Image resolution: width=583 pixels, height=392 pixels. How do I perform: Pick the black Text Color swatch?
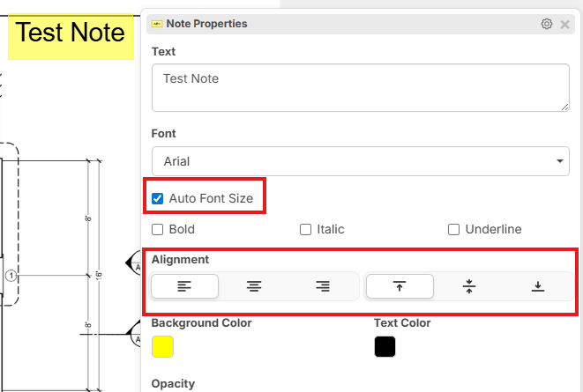tap(385, 346)
